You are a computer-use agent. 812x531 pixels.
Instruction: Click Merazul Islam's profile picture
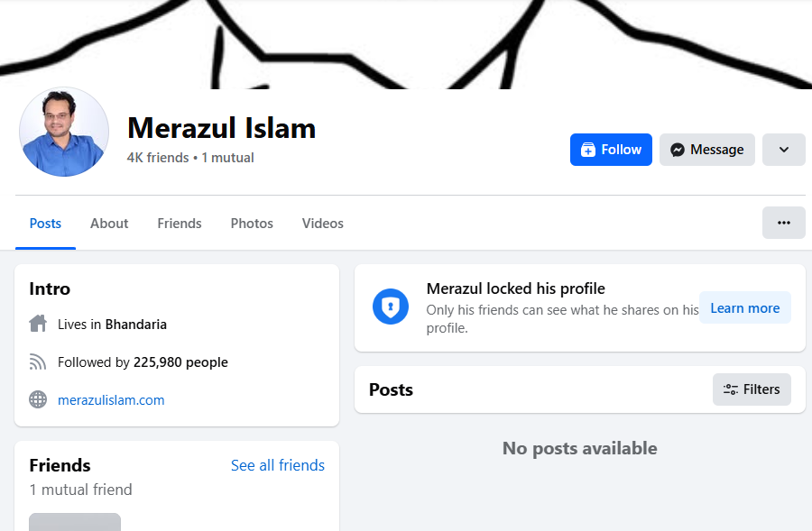[x=64, y=132]
